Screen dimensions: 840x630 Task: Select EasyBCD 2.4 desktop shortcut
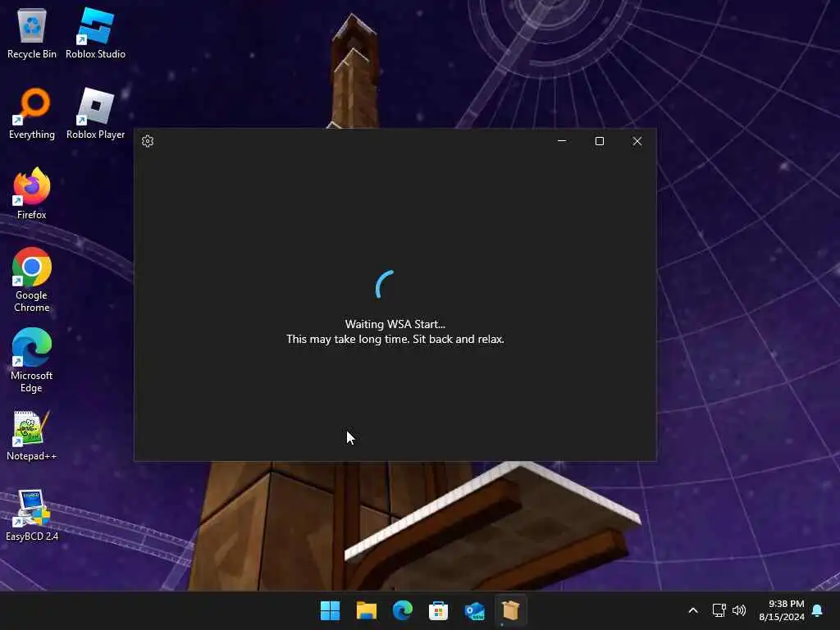(32, 515)
